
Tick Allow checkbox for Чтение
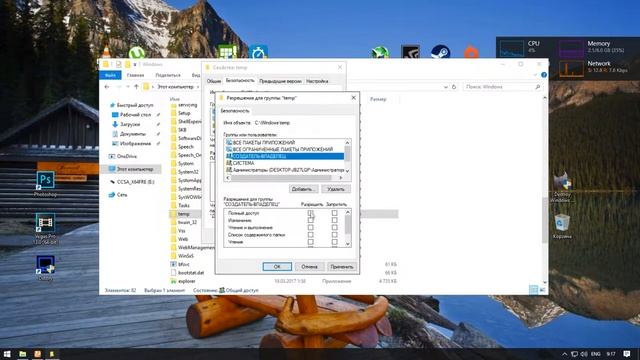310,242
